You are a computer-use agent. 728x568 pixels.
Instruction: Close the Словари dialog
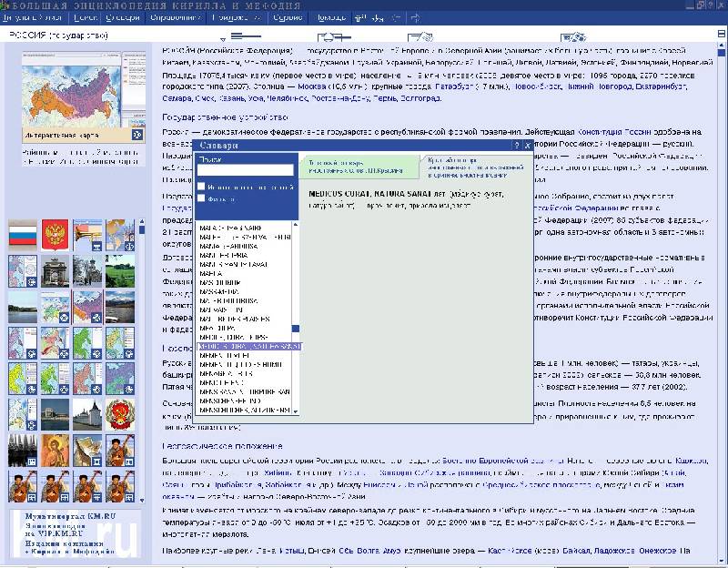[528, 146]
